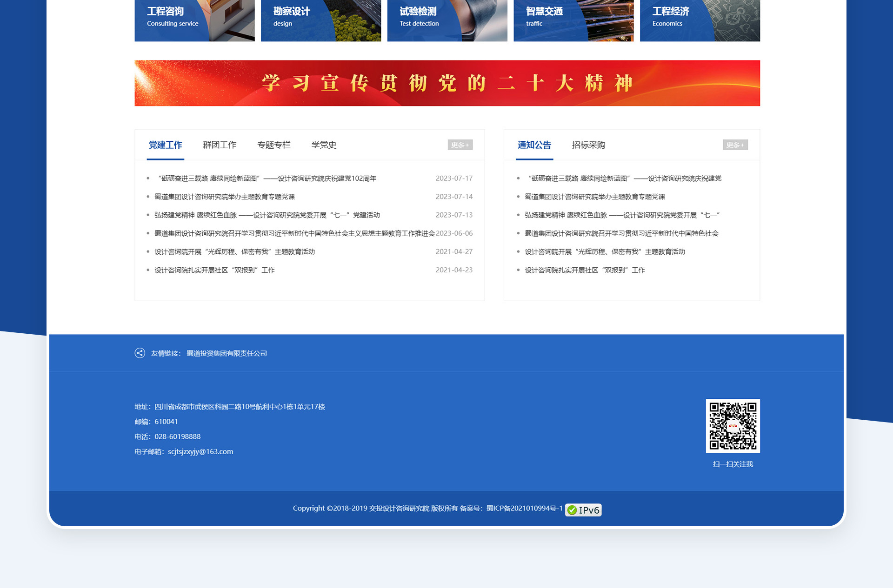Image resolution: width=893 pixels, height=588 pixels.
Task: Open the 蜀ICP备2021010994号-1 record link
Action: coord(524,509)
